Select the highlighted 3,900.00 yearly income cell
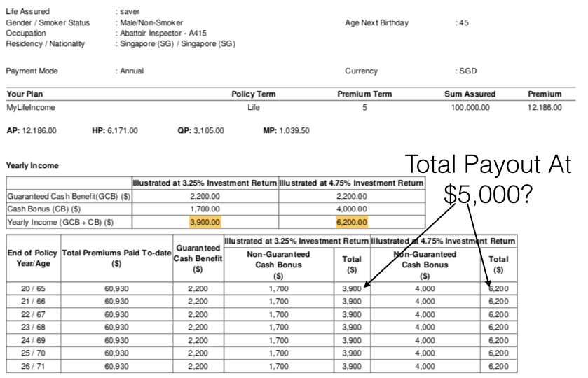This screenshot has width=588, height=378. pos(204,222)
